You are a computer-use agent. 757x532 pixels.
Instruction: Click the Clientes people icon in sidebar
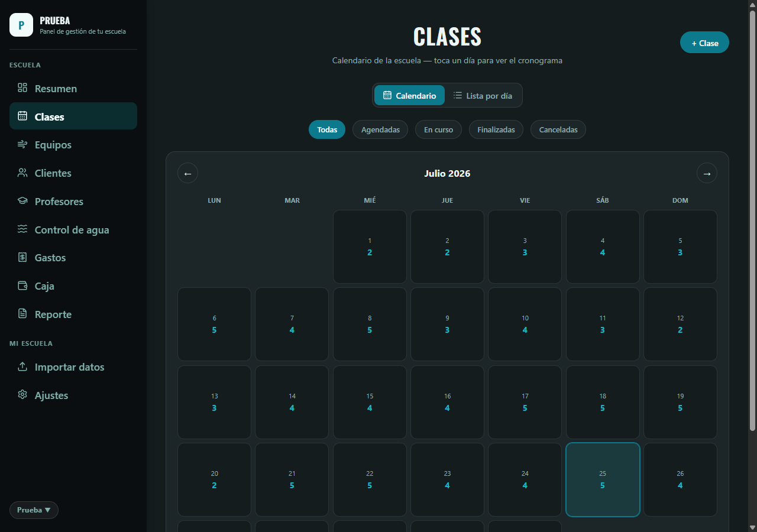click(22, 173)
